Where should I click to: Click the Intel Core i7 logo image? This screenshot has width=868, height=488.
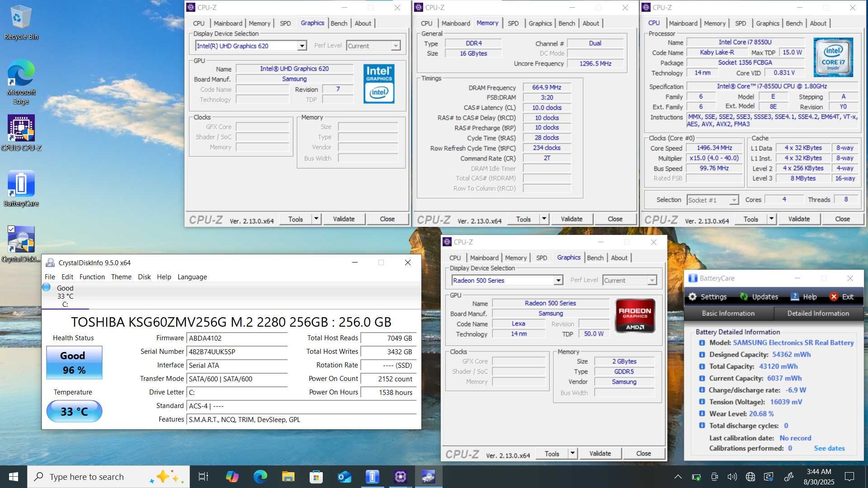click(x=833, y=57)
